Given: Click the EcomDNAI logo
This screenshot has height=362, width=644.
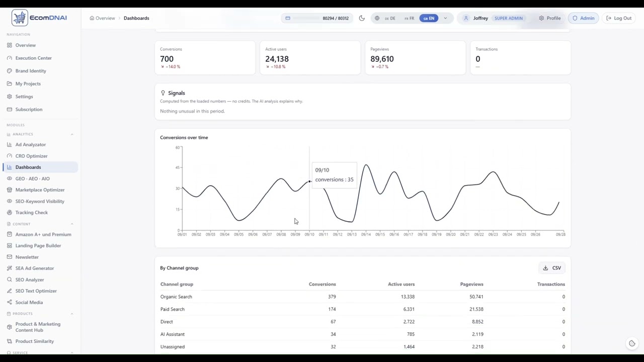Looking at the screenshot, I should (39, 18).
